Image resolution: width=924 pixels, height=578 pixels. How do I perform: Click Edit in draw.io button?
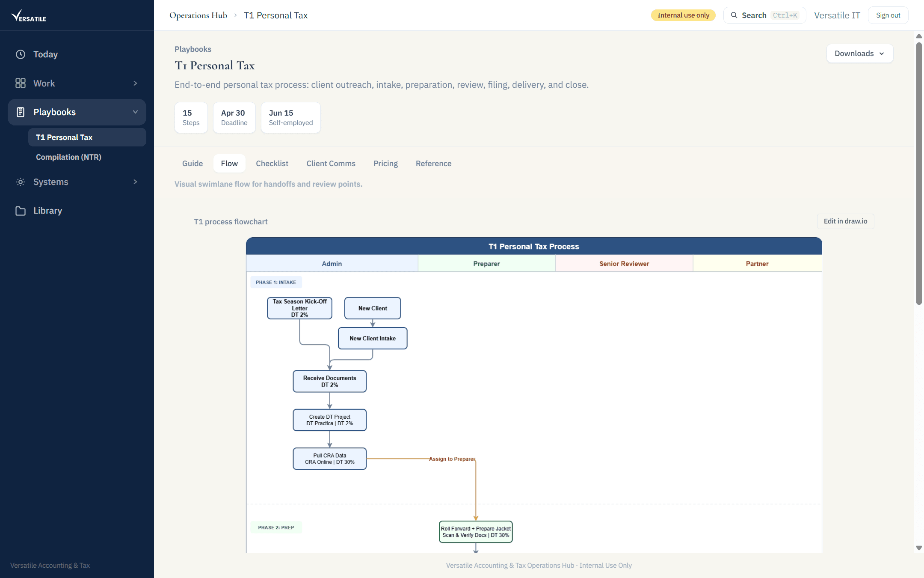[x=845, y=221]
